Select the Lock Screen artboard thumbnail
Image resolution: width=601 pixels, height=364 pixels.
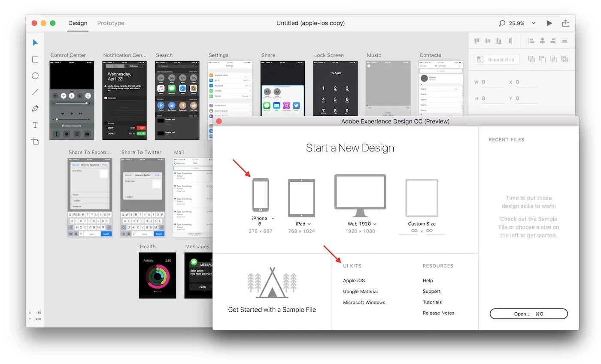pyautogui.click(x=335, y=88)
